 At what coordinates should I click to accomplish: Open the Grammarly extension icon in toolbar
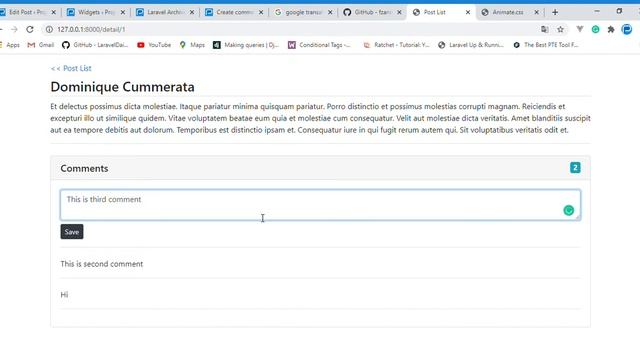coord(596,29)
